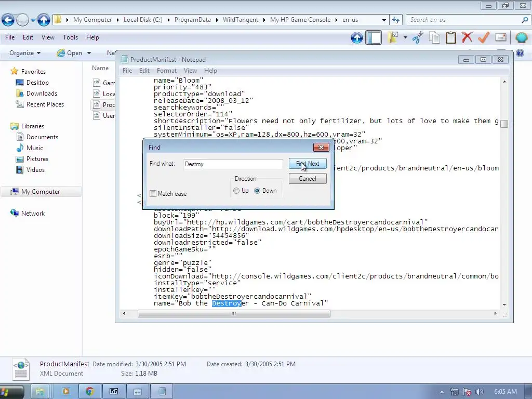
Task: Open the Windows Start button
Action: 11,392
